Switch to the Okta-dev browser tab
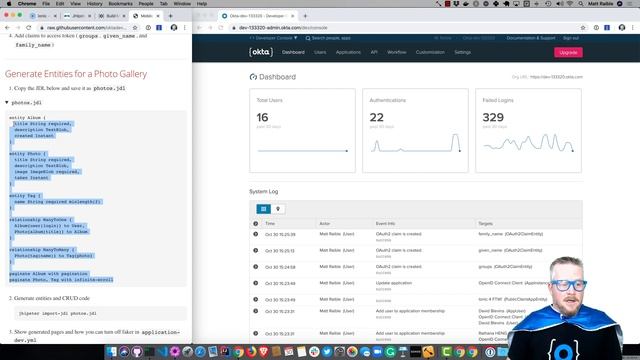 click(258, 16)
